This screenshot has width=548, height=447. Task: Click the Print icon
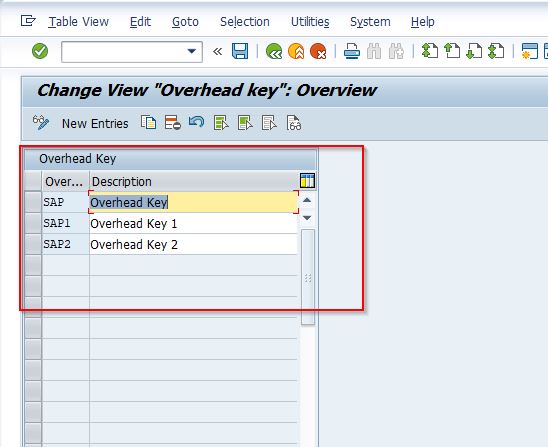[352, 51]
